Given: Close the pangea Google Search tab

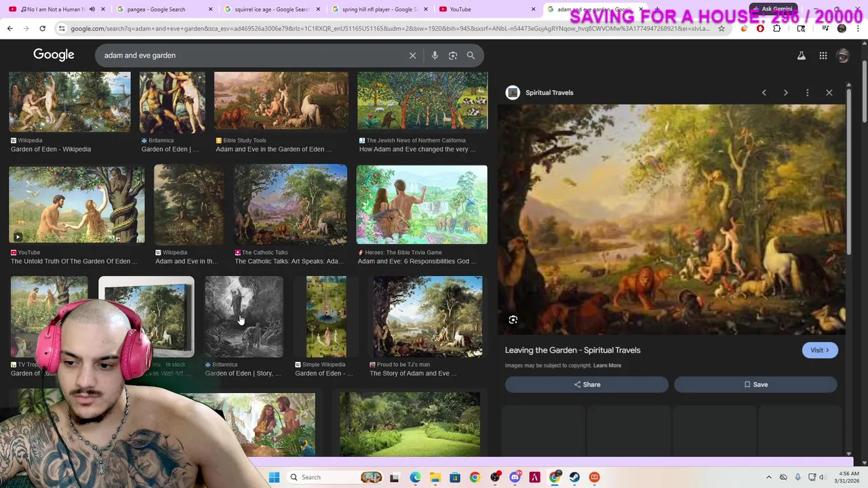Looking at the screenshot, I should click(x=210, y=9).
